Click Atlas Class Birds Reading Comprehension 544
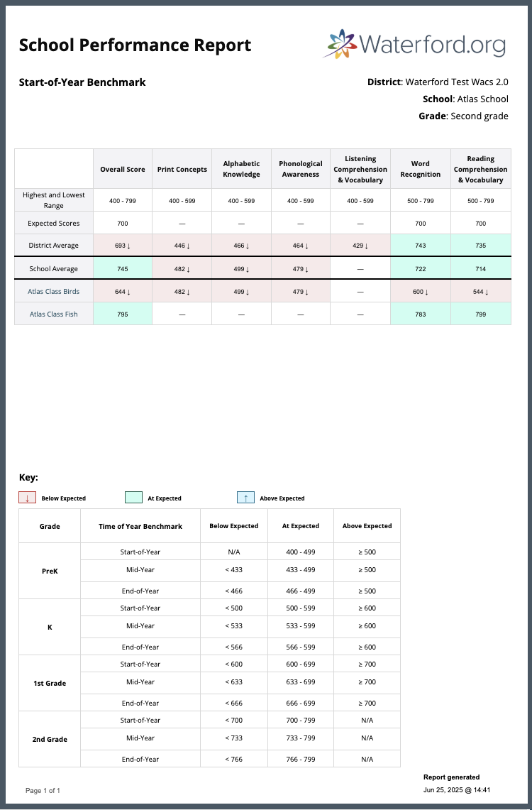This screenshot has width=532, height=810. point(481,291)
